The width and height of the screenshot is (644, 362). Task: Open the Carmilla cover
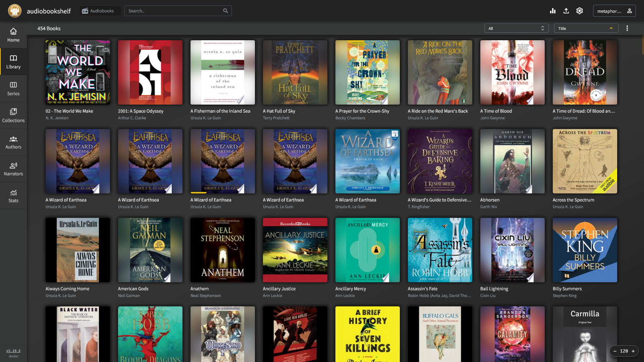(585, 334)
